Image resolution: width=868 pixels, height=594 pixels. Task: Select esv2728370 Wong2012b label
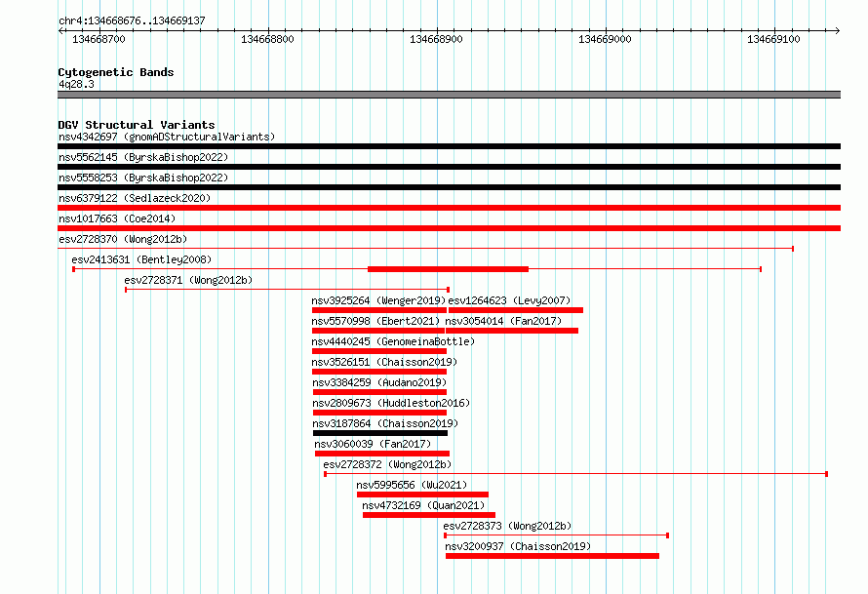pyautogui.click(x=123, y=239)
